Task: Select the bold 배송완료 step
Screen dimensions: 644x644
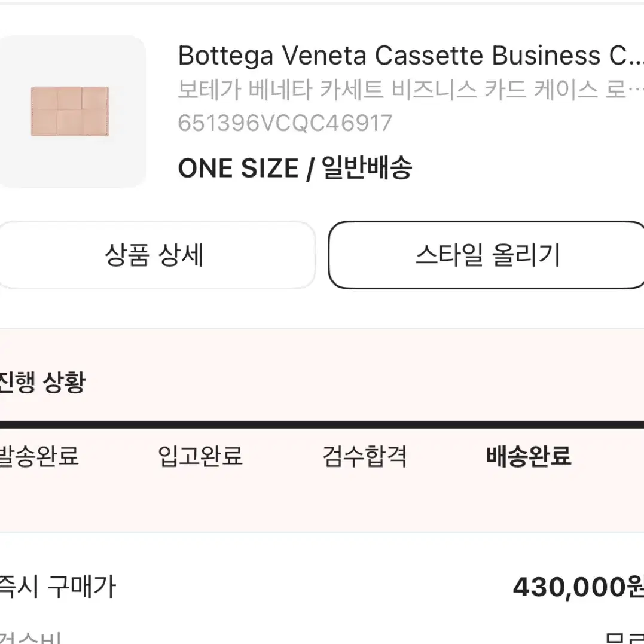Action: point(529,456)
